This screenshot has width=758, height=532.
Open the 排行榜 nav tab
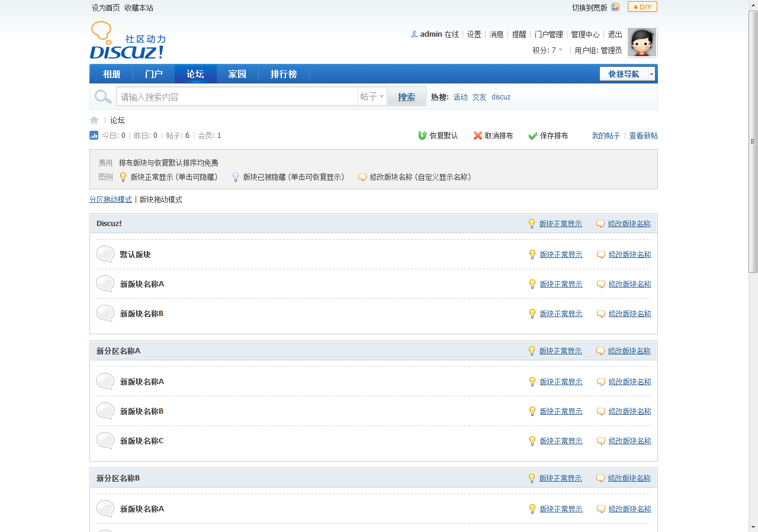point(284,74)
